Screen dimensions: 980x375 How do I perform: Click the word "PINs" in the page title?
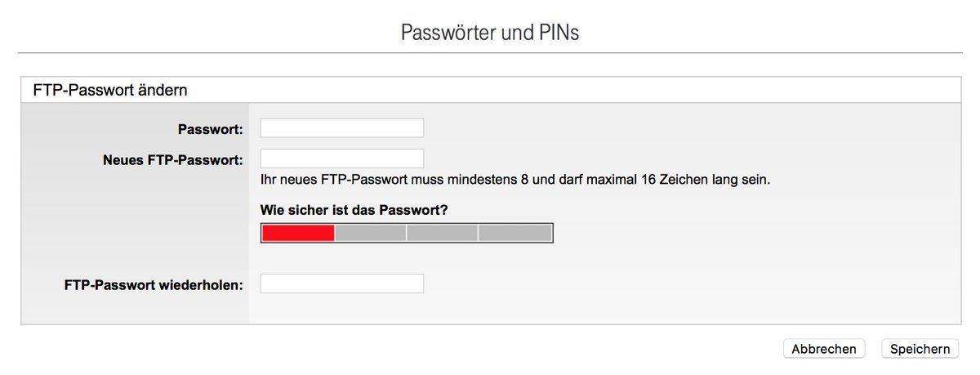point(558,33)
